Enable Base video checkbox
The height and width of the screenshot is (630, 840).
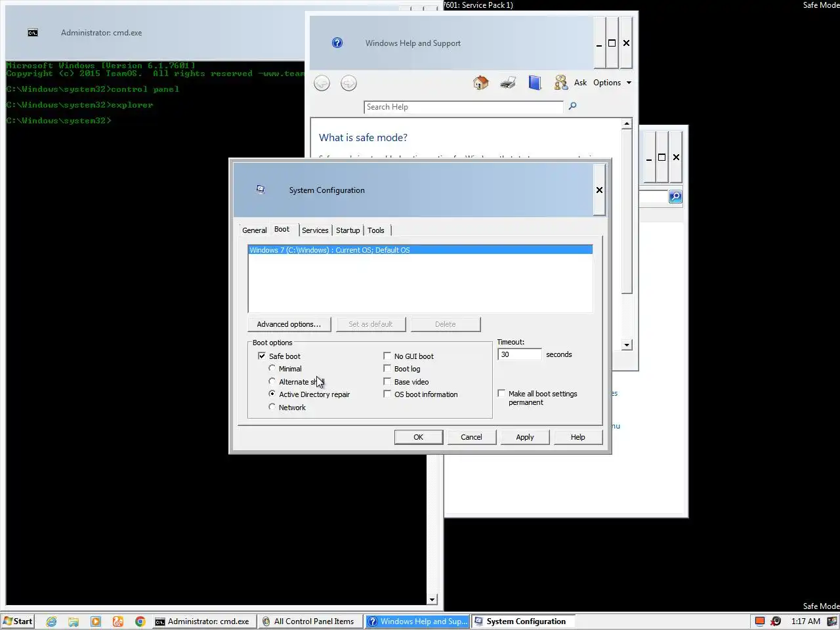point(387,381)
